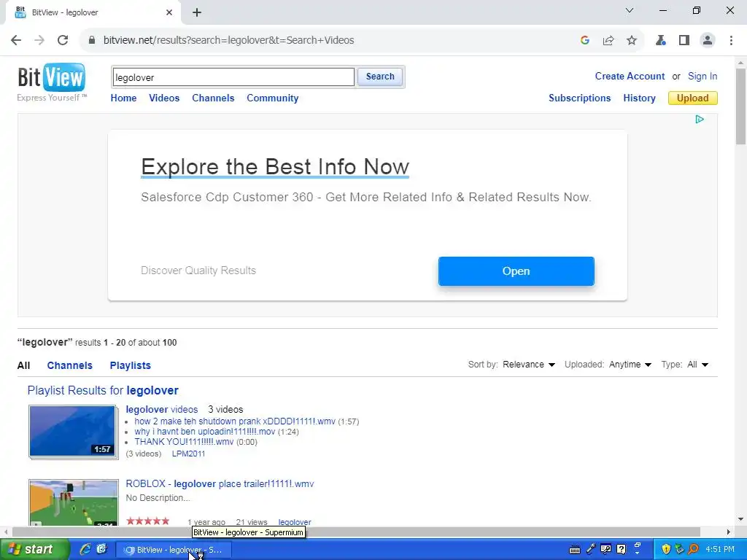Click the Sign In link
747x560 pixels.
[703, 76]
